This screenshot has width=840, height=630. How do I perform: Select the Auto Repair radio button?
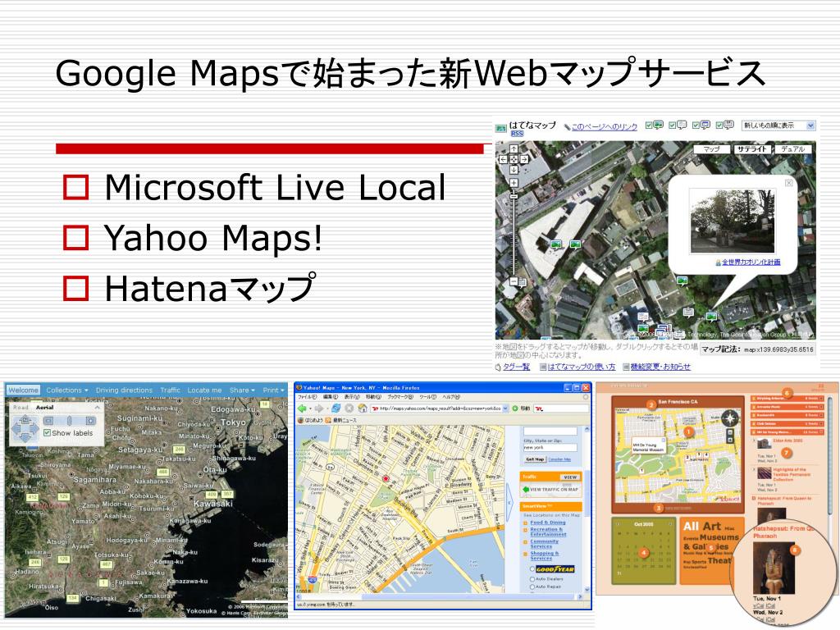[532, 587]
